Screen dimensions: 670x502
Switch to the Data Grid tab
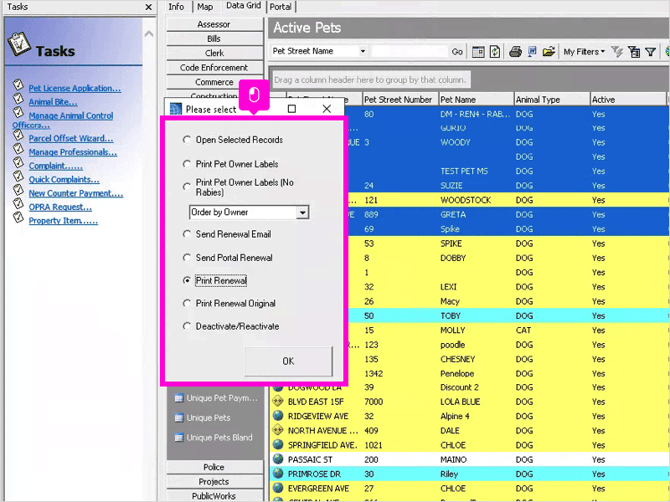[x=243, y=6]
